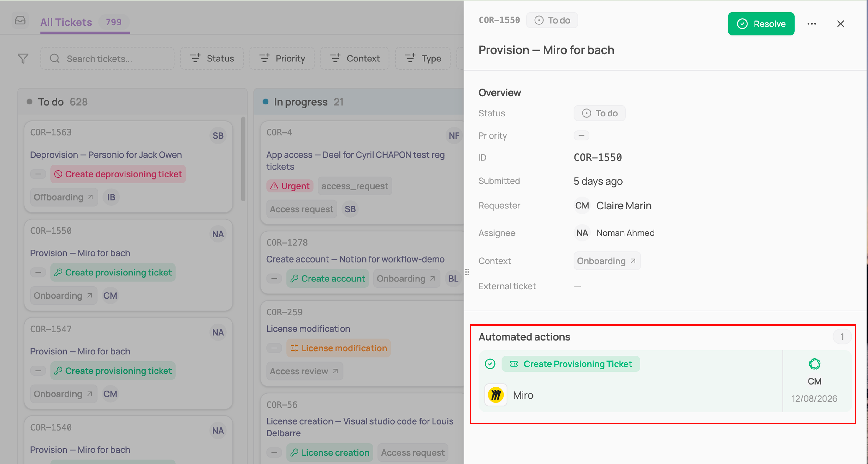Image resolution: width=868 pixels, height=464 pixels.
Task: Open the three-dot more options menu
Action: (x=812, y=24)
